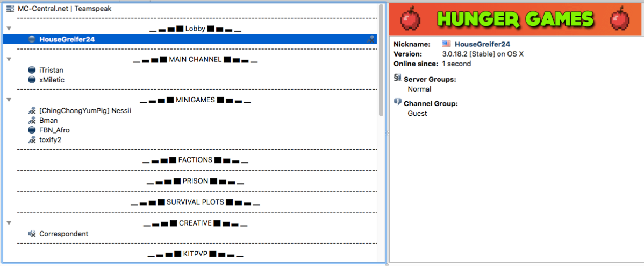Click the US flag next to the nickname

click(x=446, y=44)
